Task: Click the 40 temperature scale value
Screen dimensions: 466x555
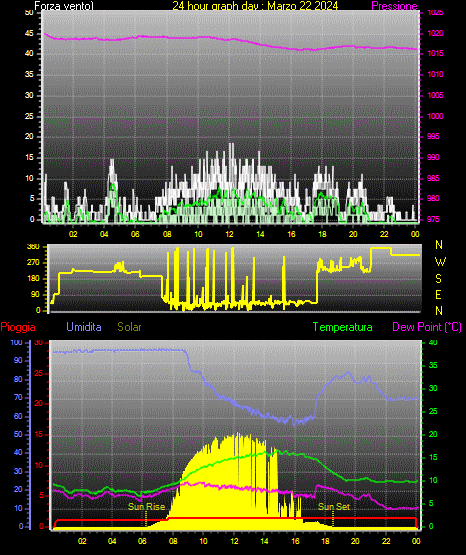Action: (433, 342)
